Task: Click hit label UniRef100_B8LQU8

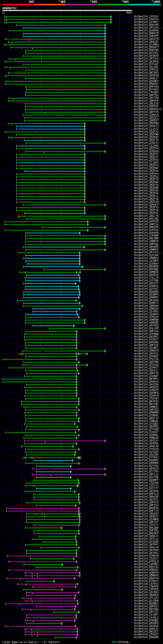Action: pyautogui.click(x=146, y=528)
